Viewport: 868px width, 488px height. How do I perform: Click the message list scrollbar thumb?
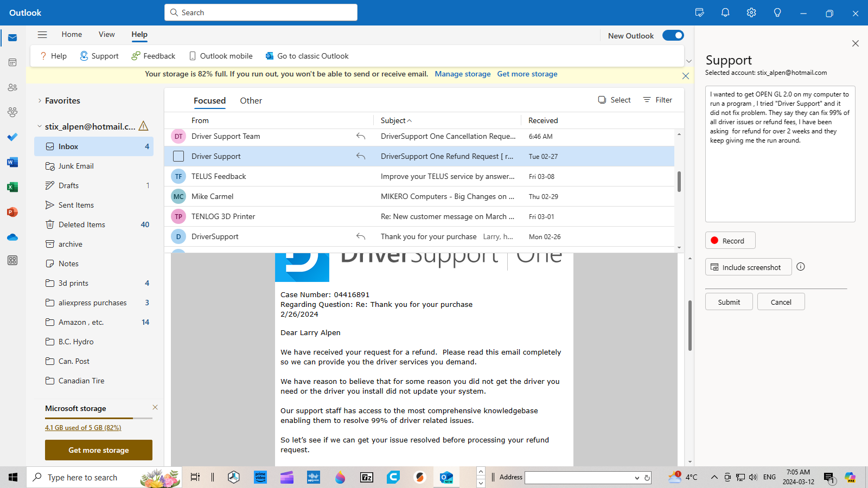pyautogui.click(x=679, y=182)
